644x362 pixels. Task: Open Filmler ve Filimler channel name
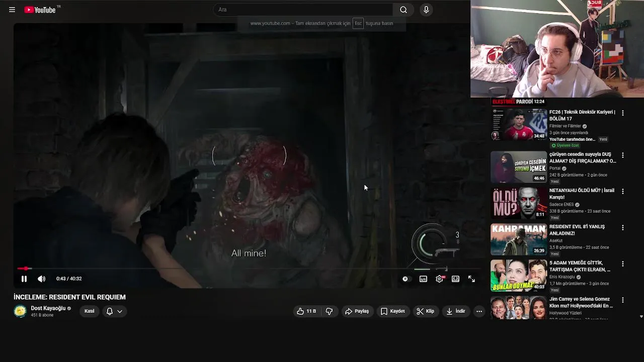tap(565, 126)
